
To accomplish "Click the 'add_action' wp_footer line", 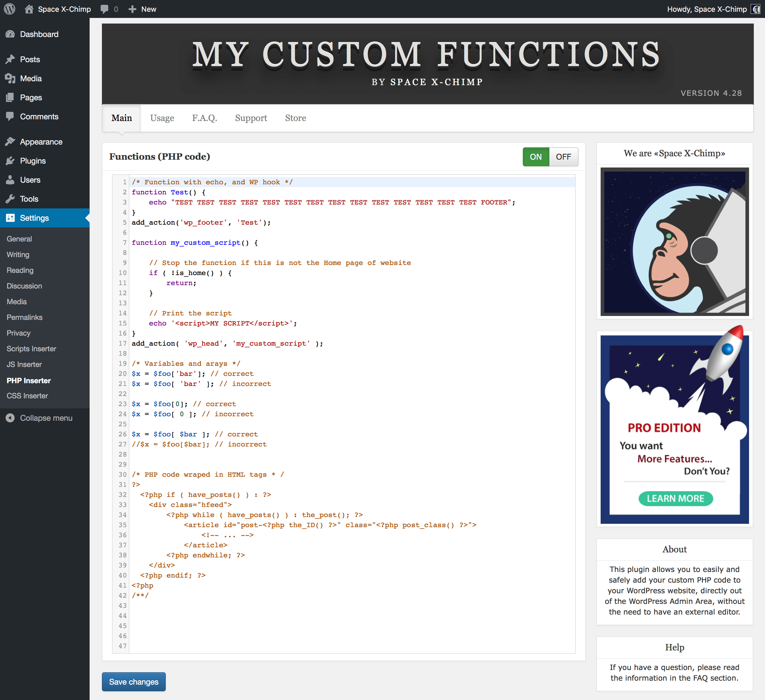I will coord(201,222).
